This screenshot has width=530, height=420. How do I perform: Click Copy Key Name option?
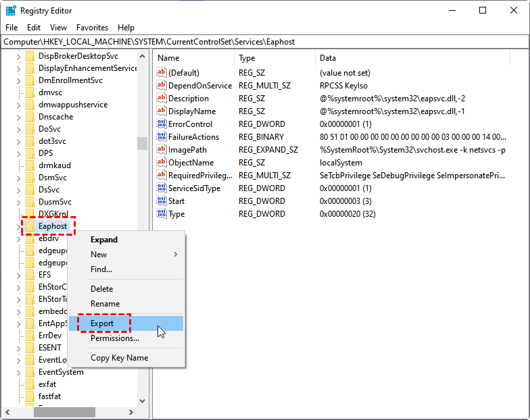pyautogui.click(x=119, y=358)
